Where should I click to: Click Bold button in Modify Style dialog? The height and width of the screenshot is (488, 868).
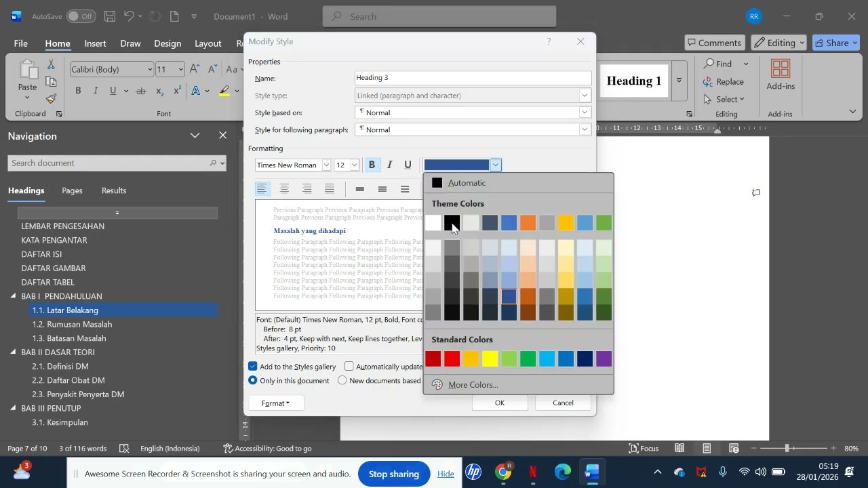tap(372, 165)
